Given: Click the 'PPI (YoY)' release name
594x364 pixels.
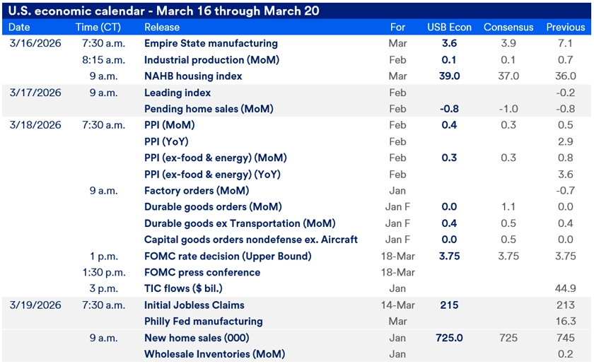Looking at the screenshot, I should (x=166, y=141).
